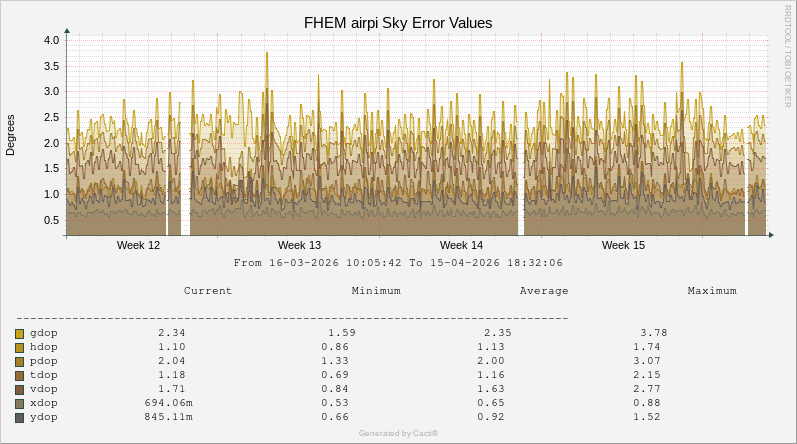Click the Maximum column header

712,291
